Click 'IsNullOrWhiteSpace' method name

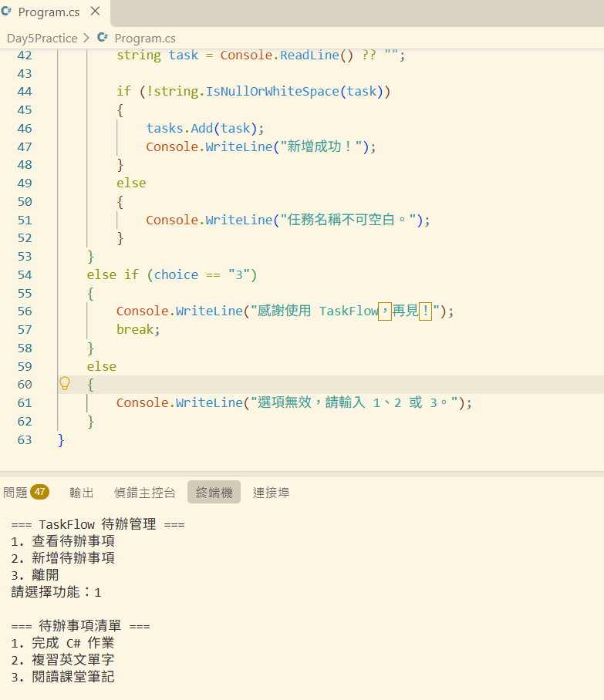pyautogui.click(x=272, y=92)
